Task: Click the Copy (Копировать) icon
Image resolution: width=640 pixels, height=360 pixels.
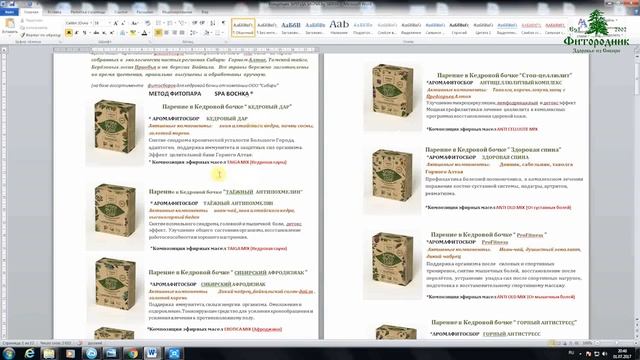Action: 23,27
